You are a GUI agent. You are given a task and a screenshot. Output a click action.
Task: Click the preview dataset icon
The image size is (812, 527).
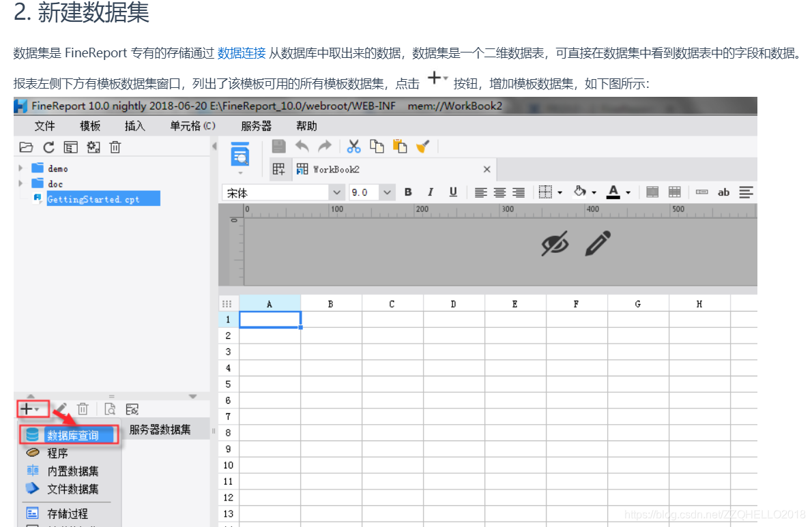click(x=110, y=409)
